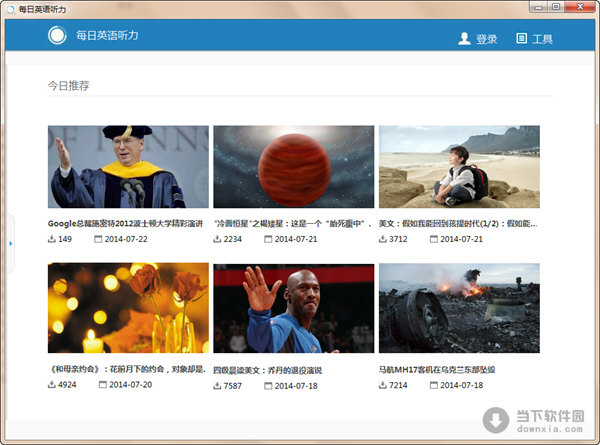Open the Google总裁施密特 speech thumbnail
The height and width of the screenshot is (445, 600).
[128, 167]
